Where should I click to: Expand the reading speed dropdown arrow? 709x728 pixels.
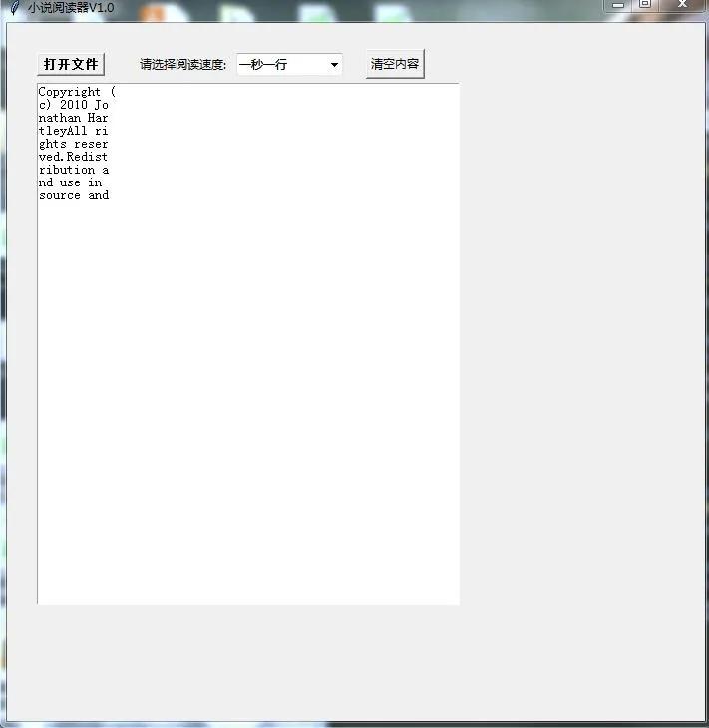coord(334,65)
